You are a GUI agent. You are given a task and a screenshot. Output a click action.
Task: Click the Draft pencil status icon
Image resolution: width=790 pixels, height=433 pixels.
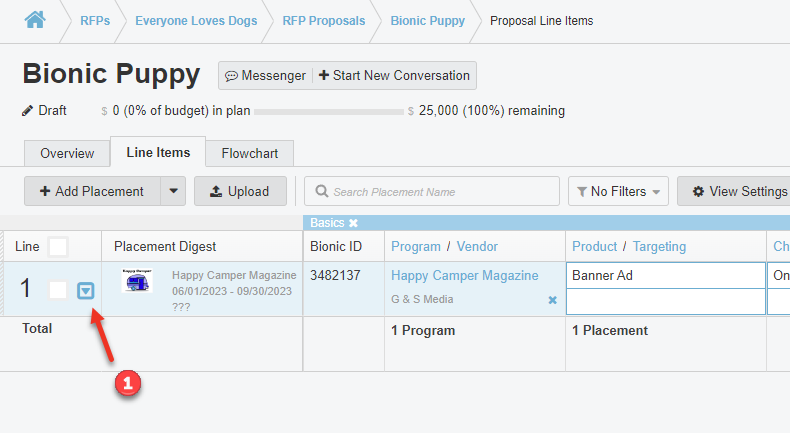click(28, 111)
